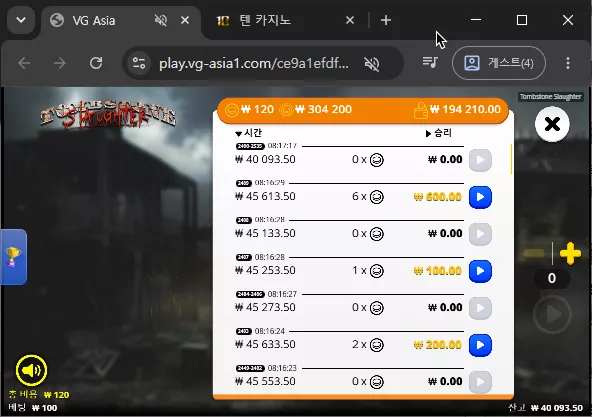This screenshot has height=417, width=592.
Task: Toggle site sound in address bar
Action: tap(372, 63)
